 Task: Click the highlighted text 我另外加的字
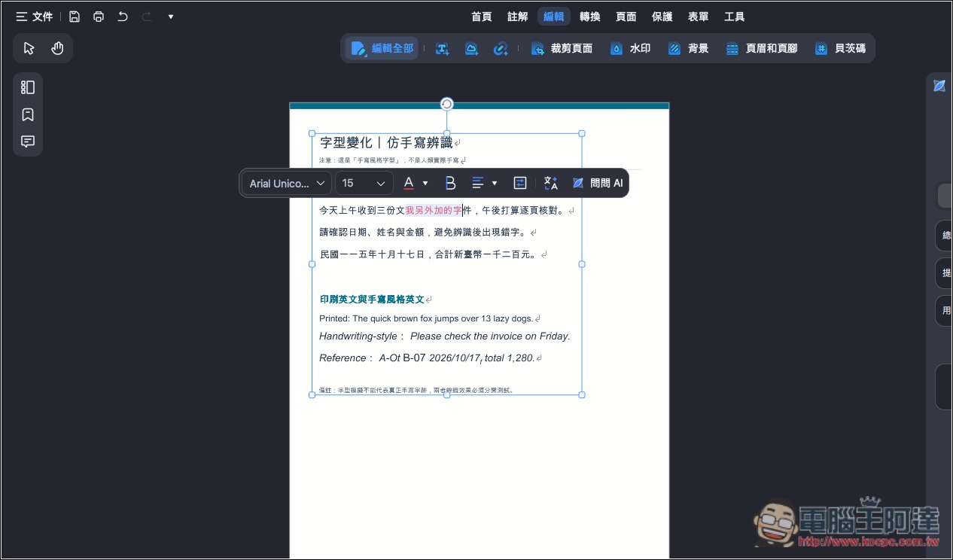coord(434,211)
